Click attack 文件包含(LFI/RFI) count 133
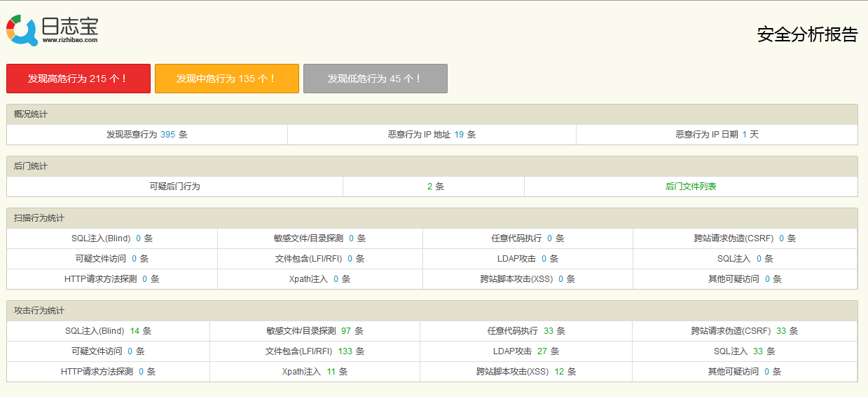The height and width of the screenshot is (397, 868). coord(345,351)
